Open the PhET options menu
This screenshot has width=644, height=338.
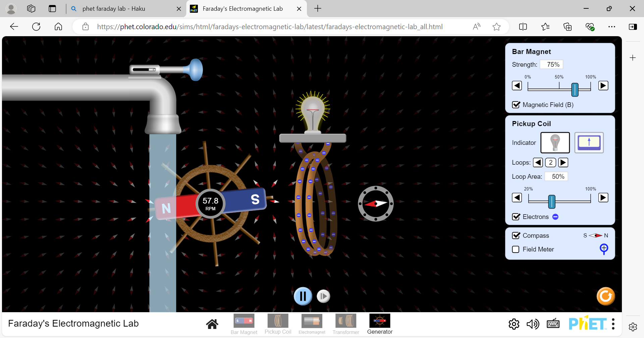point(613,324)
